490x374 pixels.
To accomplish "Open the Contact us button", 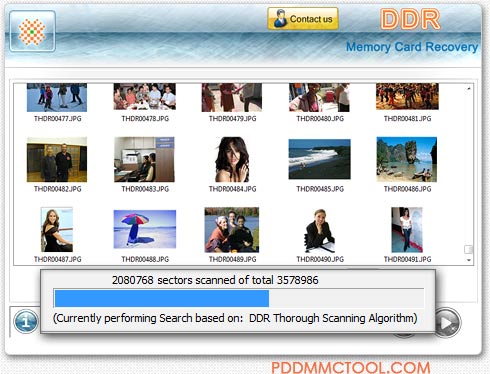I will point(303,19).
